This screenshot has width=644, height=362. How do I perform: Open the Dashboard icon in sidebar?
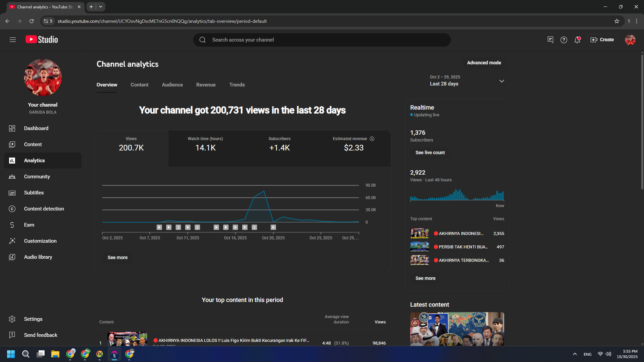(12, 128)
